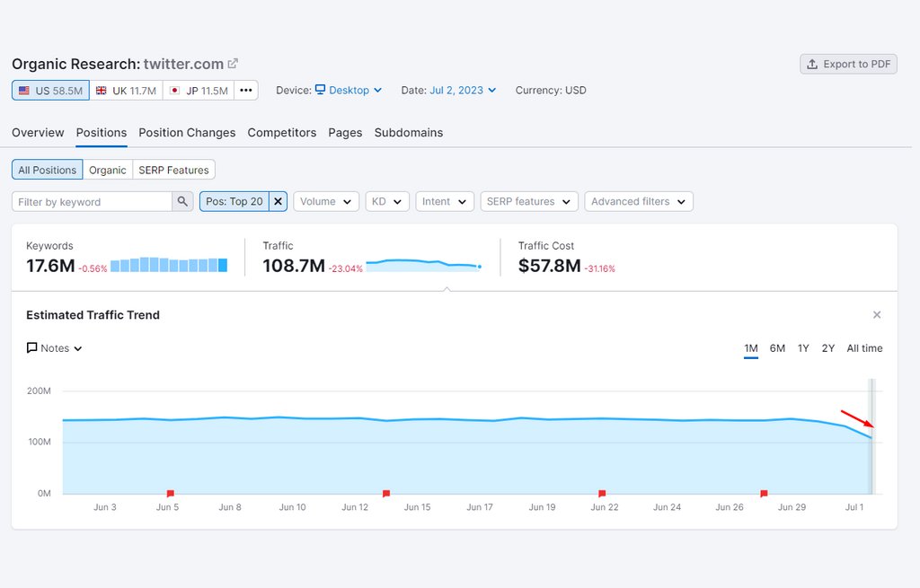Click the red note flag near Jun 5
Image resolution: width=920 pixels, height=588 pixels.
pos(170,494)
